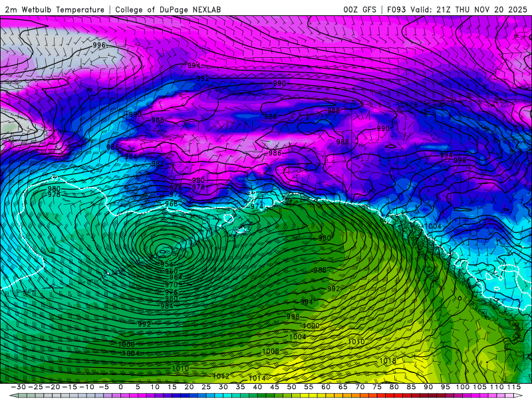The width and height of the screenshot is (532, 399).
Task: Click the 0 value on the color scale
Action: 121,387
